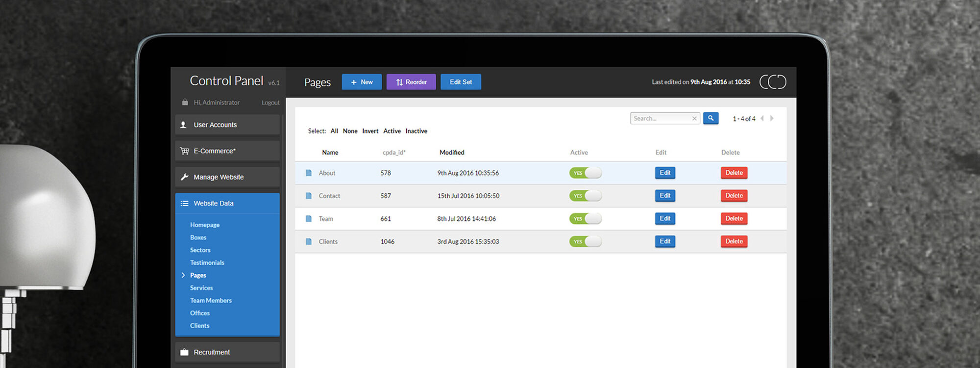Toggle the Active switch for About

click(586, 173)
